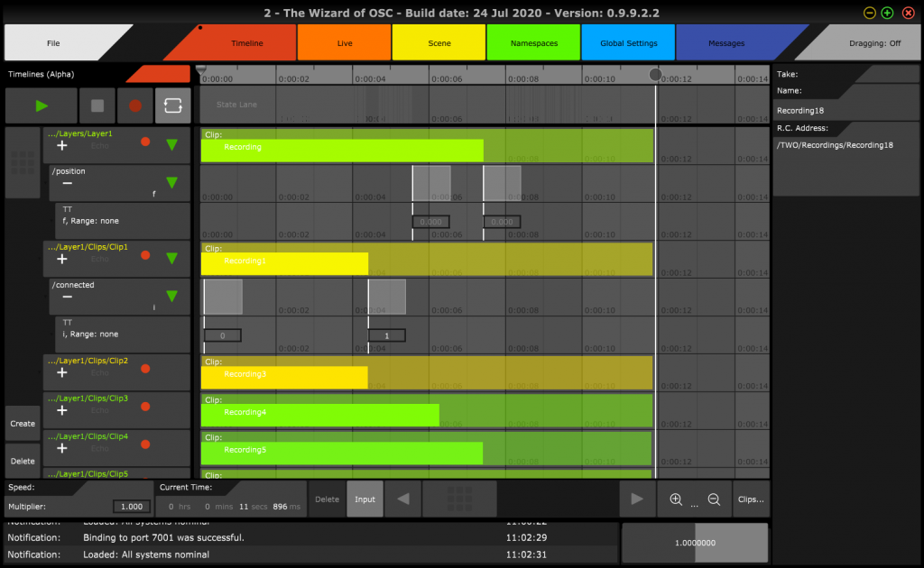Screen dimensions: 924x568
Task: Click the bottom toolbar Delete button
Action: (327, 499)
